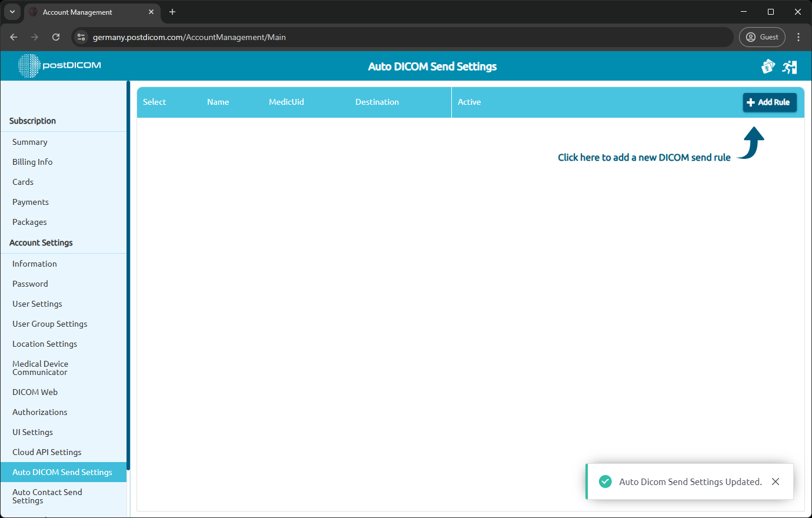Open Cloud API Settings
The width and height of the screenshot is (812, 518).
46,452
